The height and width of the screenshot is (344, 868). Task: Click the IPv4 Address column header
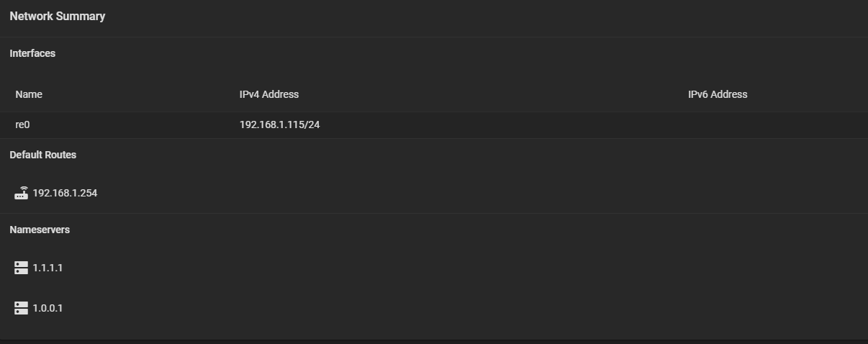click(269, 94)
